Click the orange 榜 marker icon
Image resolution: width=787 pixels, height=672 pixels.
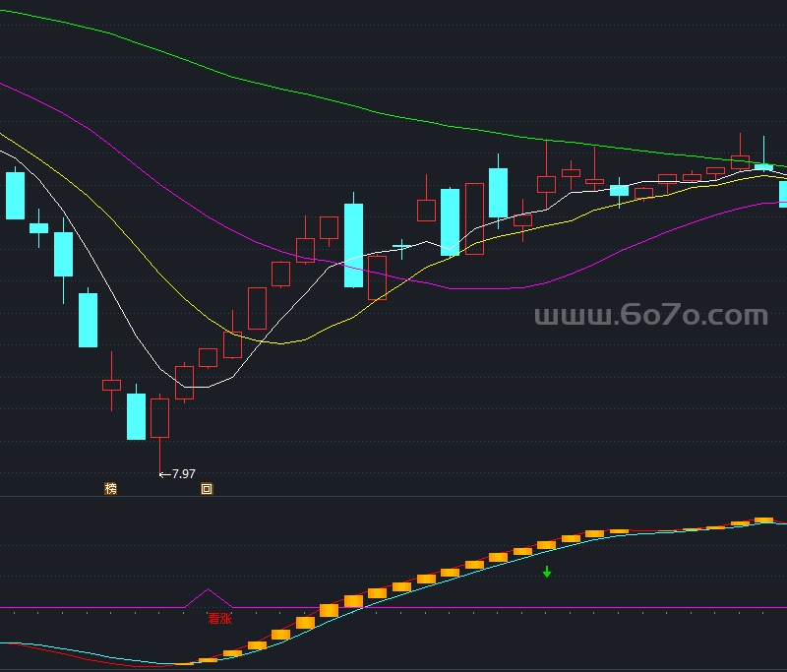[x=110, y=488]
